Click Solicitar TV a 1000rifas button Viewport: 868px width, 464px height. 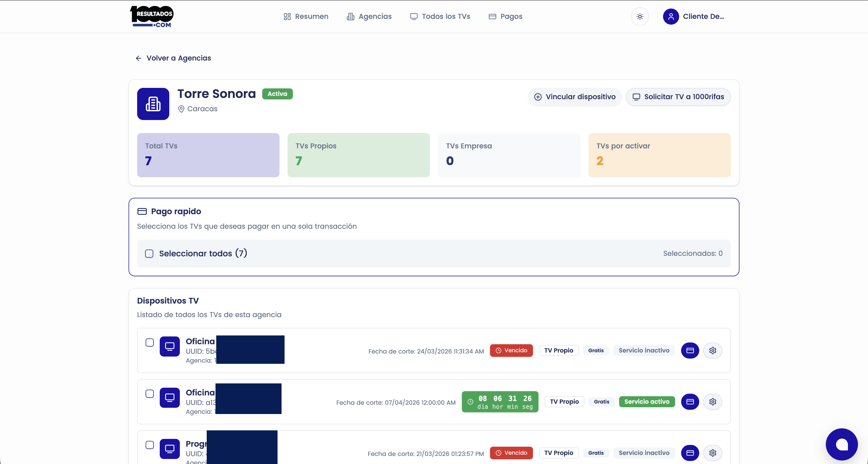click(678, 97)
